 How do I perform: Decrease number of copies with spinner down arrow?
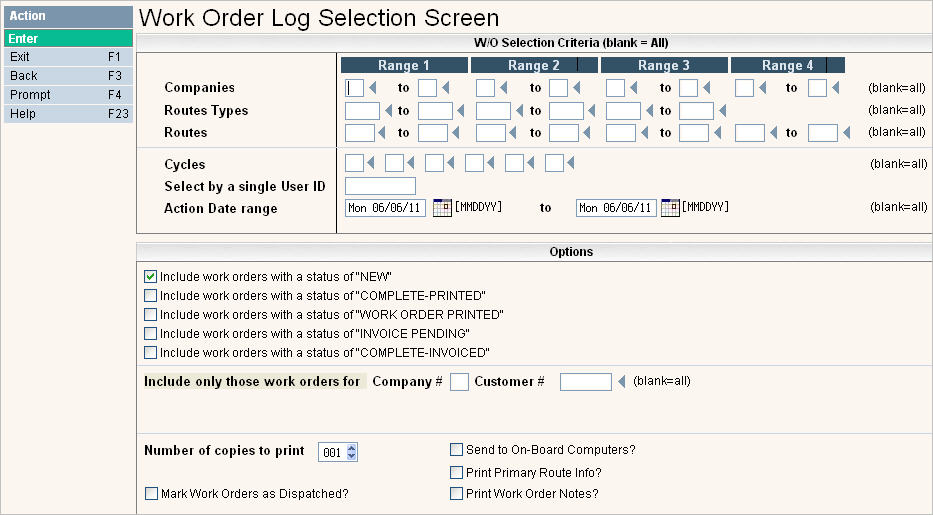pos(352,456)
